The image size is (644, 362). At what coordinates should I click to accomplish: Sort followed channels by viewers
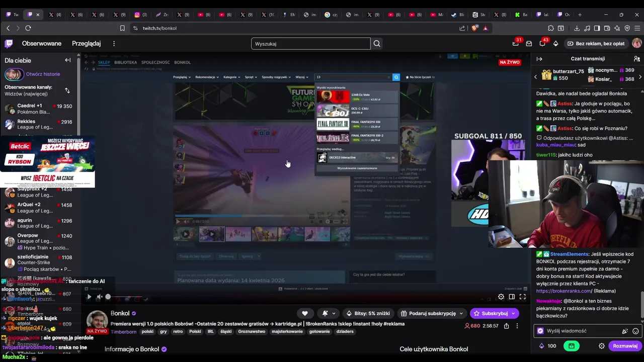(67, 90)
